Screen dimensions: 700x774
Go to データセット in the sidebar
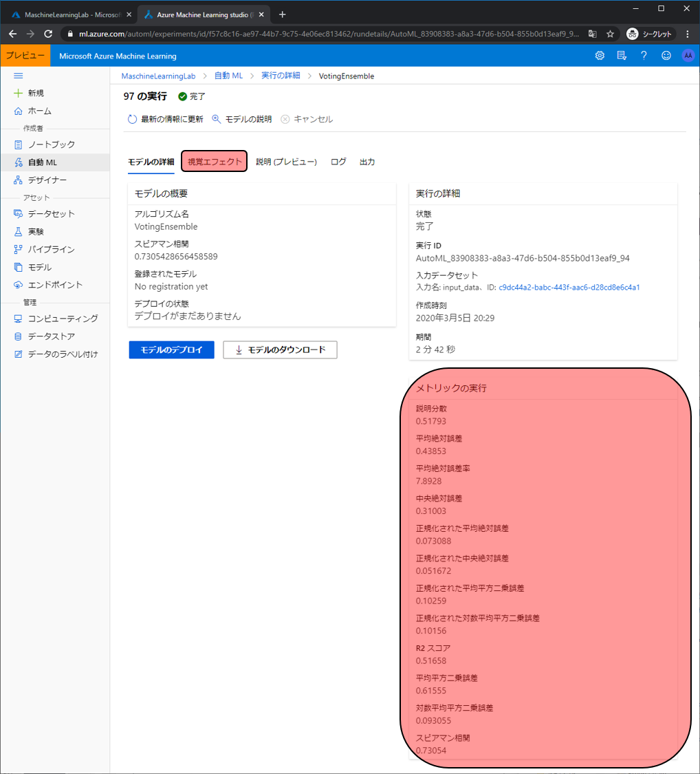pyautogui.click(x=51, y=214)
